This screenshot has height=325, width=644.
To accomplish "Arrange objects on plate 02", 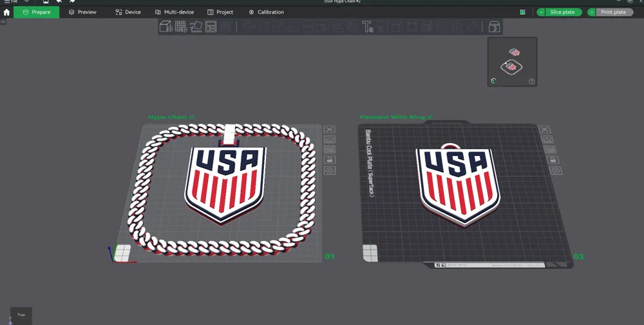I will point(551,150).
